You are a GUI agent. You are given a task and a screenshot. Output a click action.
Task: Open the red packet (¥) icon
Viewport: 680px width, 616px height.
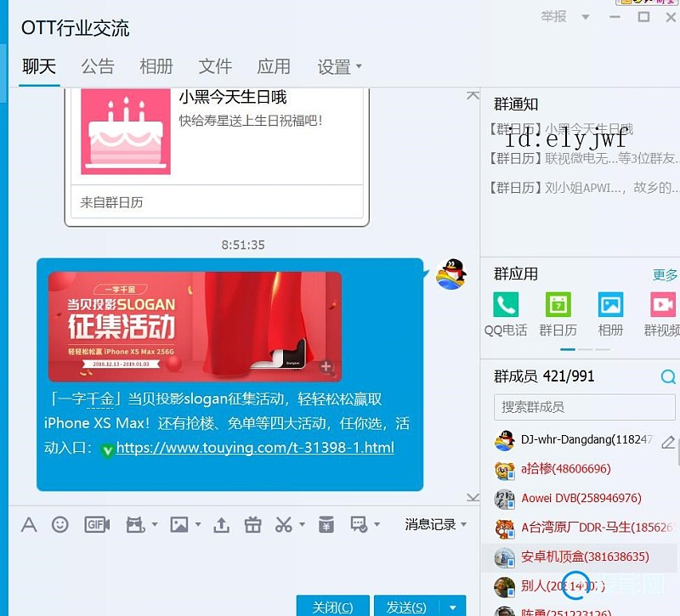(x=326, y=524)
